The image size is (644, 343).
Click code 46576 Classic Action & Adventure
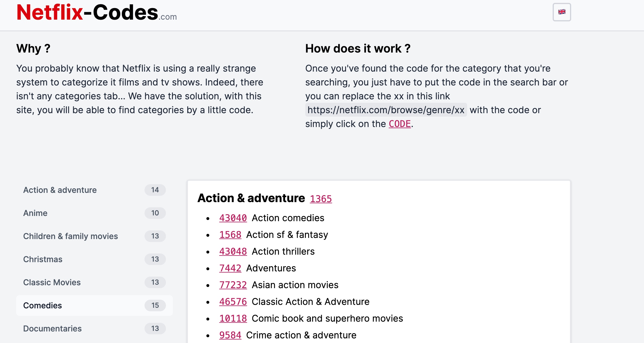tap(233, 302)
